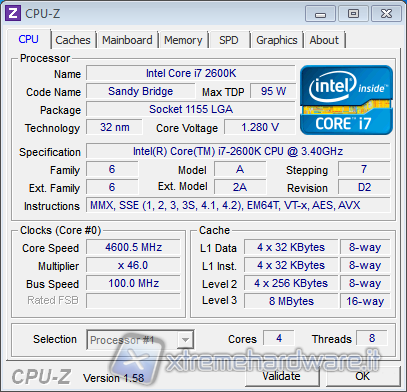Switch to the Graphics tab
This screenshot has height=392, width=407.
277,40
